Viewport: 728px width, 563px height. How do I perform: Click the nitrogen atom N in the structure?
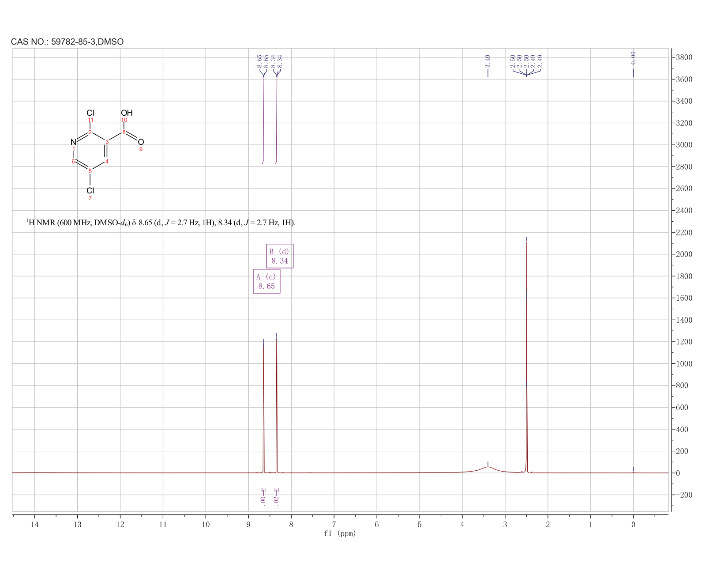(x=73, y=142)
